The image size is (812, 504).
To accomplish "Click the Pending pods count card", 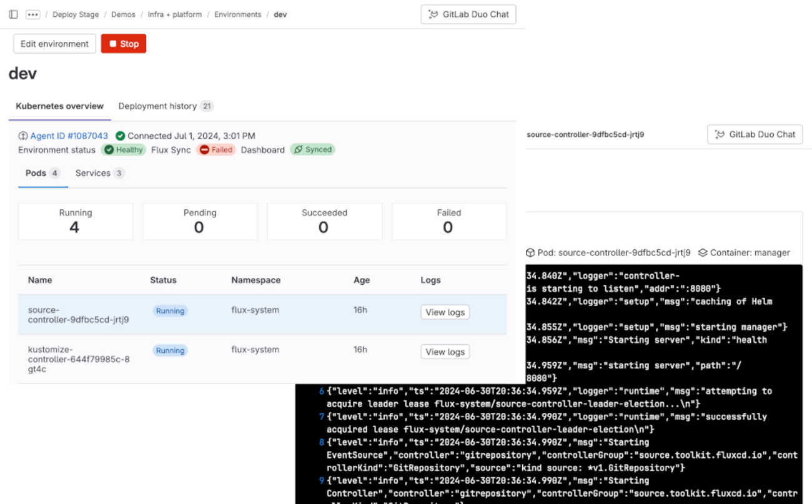I will 200,221.
